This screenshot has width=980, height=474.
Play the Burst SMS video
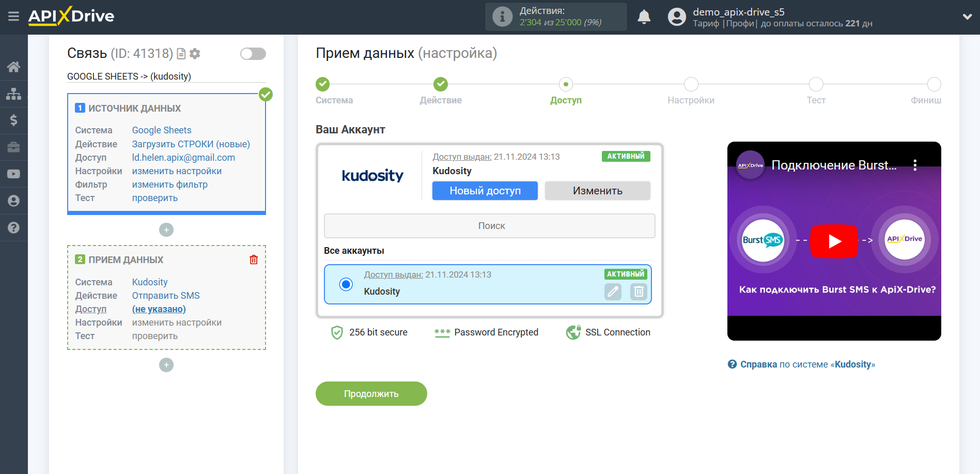[834, 241]
